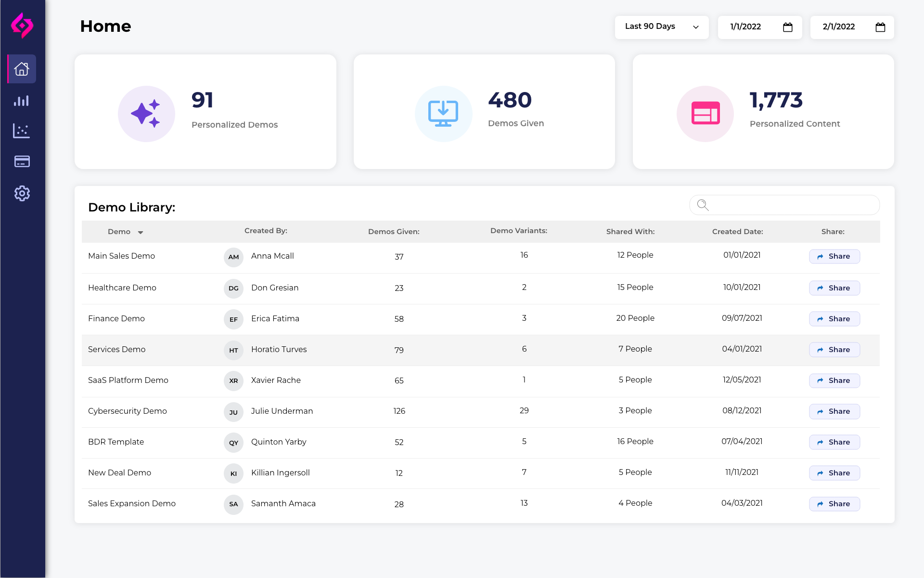Click the Demo Library search field
The image size is (924, 578).
tap(784, 205)
